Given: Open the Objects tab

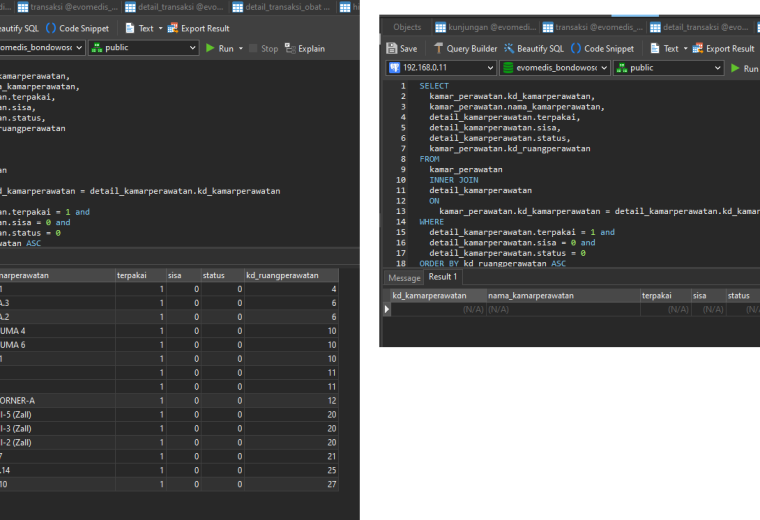Looking at the screenshot, I should point(407,27).
